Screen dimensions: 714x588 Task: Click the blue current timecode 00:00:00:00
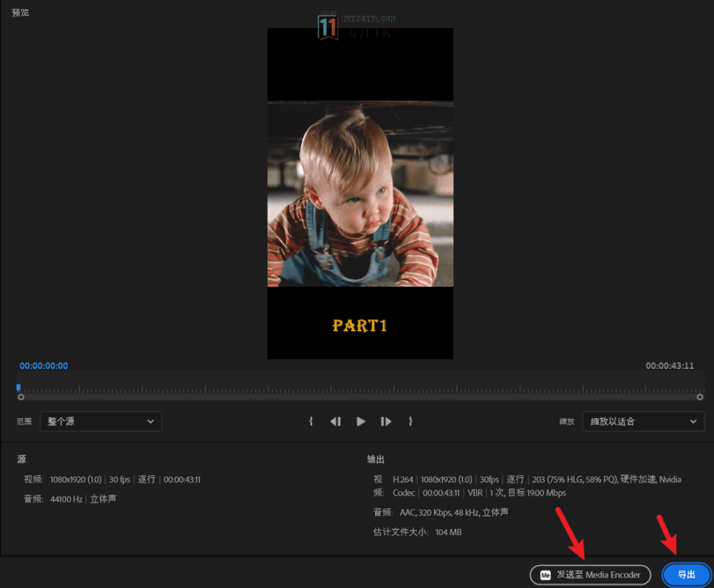click(44, 365)
